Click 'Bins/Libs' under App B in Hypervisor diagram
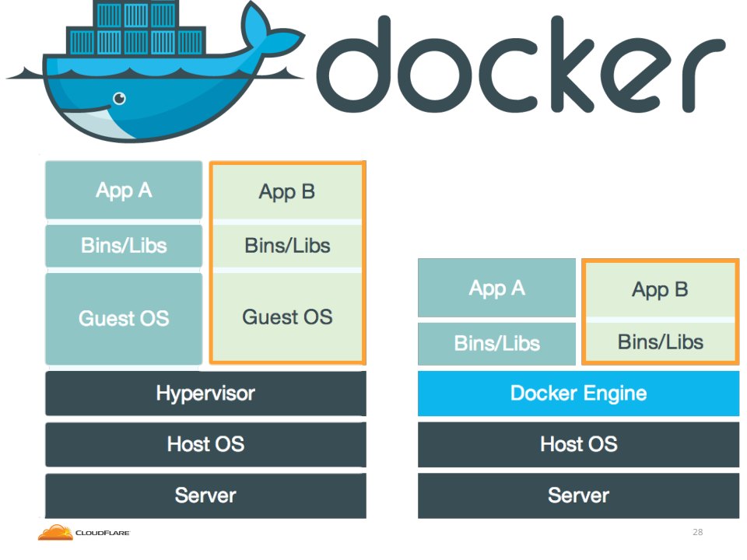Image resolution: width=747 pixels, height=560 pixels. coord(287,246)
